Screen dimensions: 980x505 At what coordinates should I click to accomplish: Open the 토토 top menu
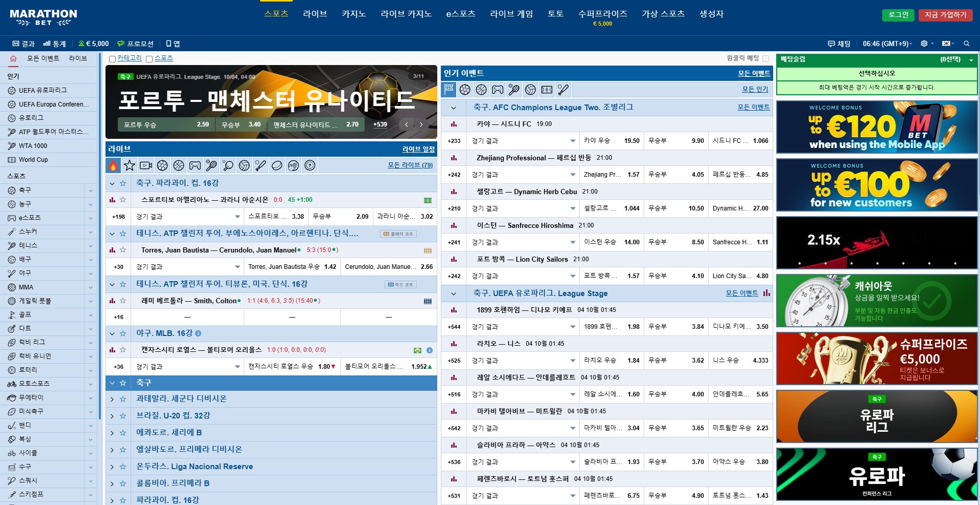point(556,14)
